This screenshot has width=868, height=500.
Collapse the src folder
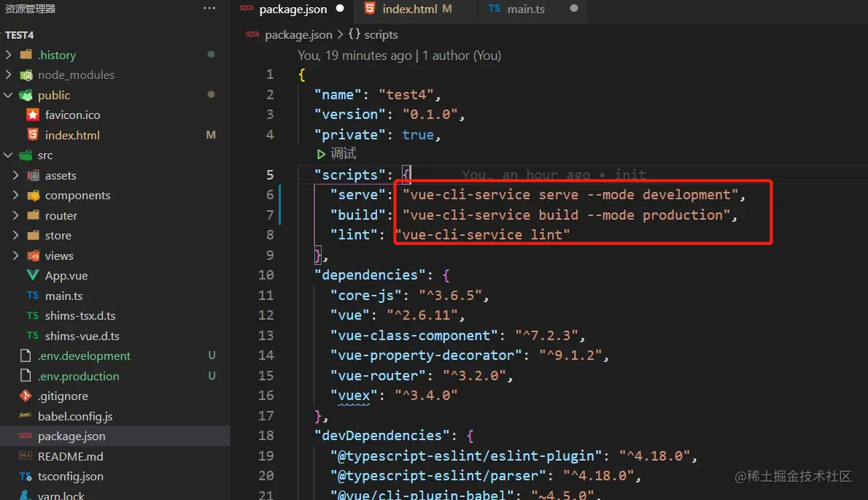coord(8,155)
